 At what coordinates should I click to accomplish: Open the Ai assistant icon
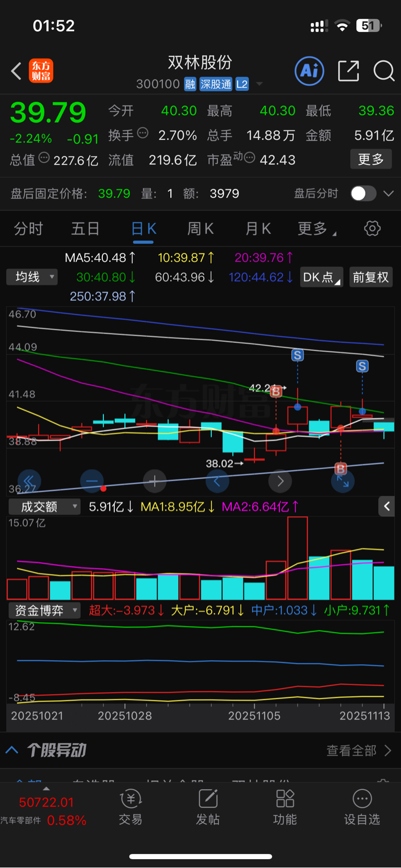point(310,71)
